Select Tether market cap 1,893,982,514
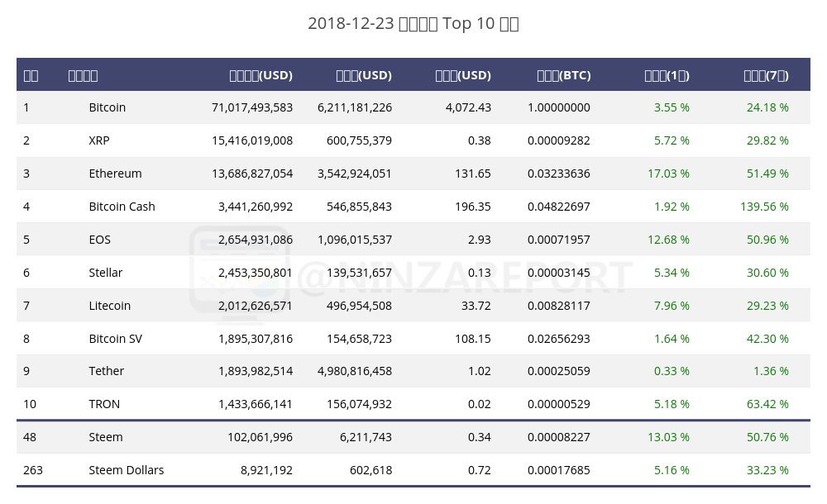827x504 pixels. [x=256, y=371]
